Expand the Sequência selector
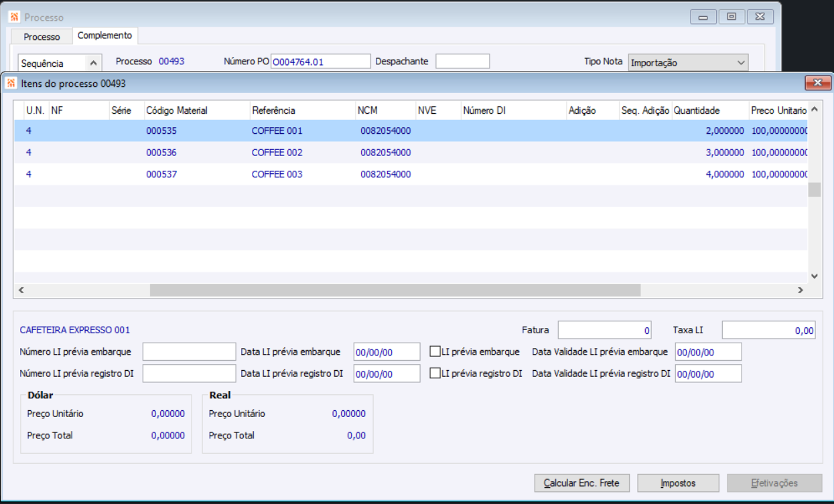Viewport: 834px width, 504px height. (x=93, y=63)
